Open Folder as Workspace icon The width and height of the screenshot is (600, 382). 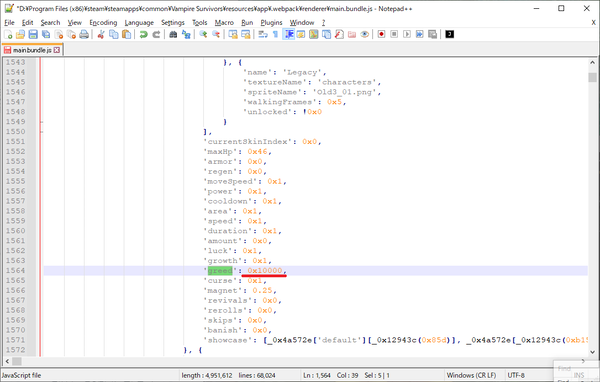[x=352, y=35]
